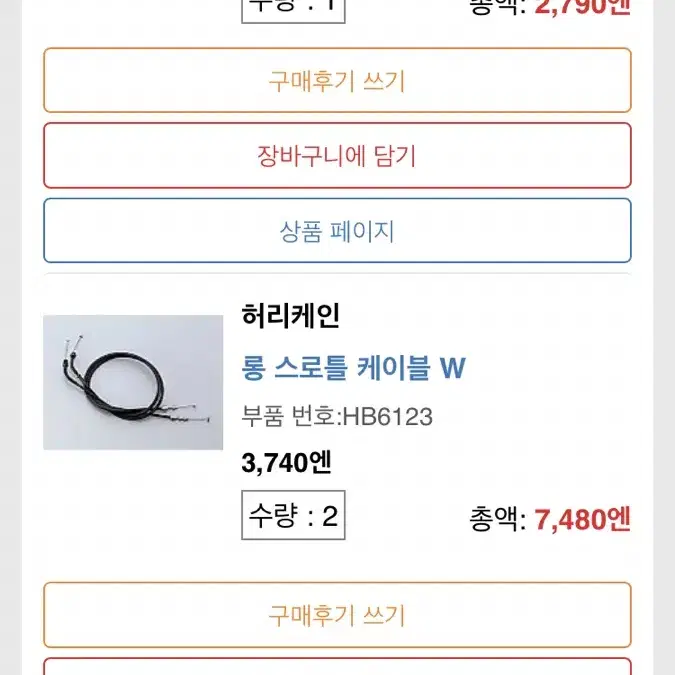The image size is (675, 675).
Task: Click the letter W in the cable title
Action: [x=453, y=368]
